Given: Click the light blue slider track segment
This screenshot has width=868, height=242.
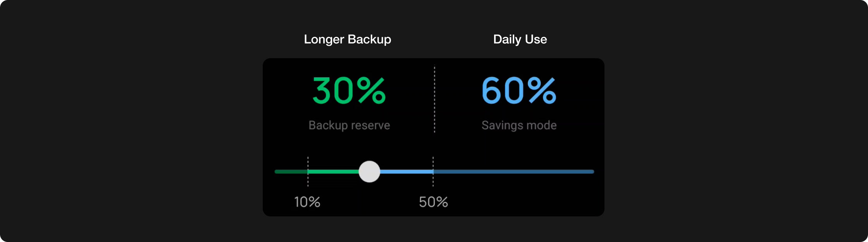Looking at the screenshot, I should [406, 171].
